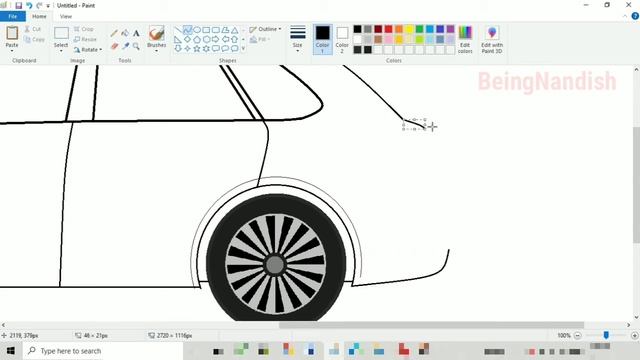Click the Undo arrow in title bar
The height and width of the screenshot is (360, 640).
[x=29, y=6]
